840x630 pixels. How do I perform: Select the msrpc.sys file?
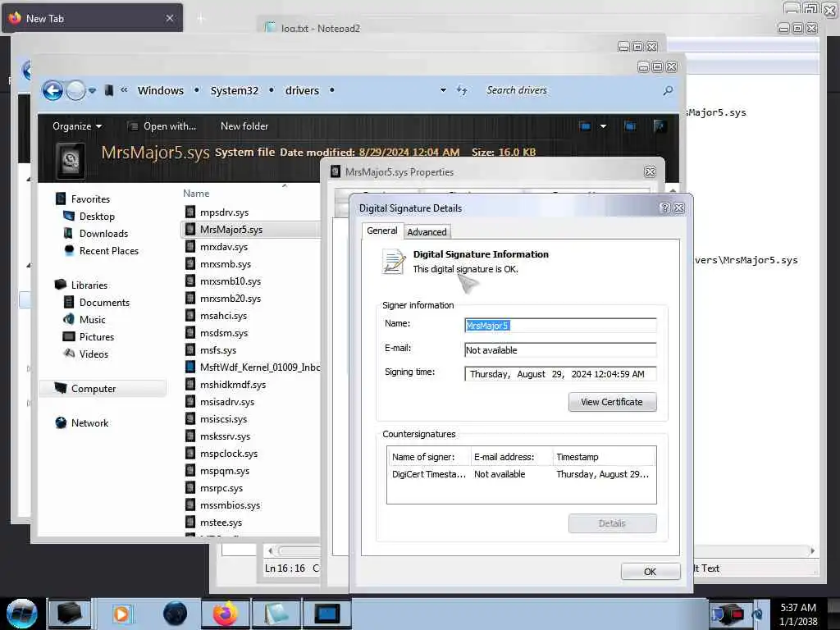(221, 488)
